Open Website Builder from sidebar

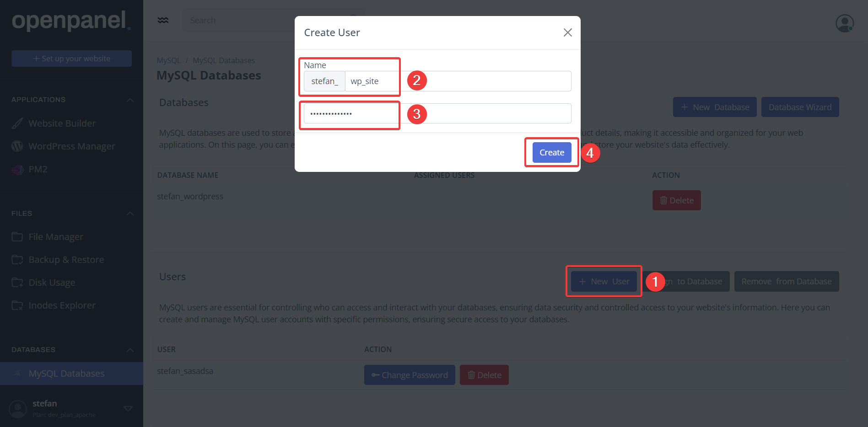pyautogui.click(x=62, y=123)
